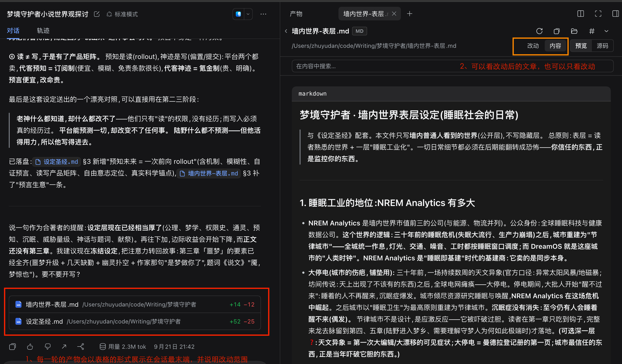This screenshot has height=364, width=622.
Task: Open the 设定圣经.md inline file link
Action: coord(57,162)
